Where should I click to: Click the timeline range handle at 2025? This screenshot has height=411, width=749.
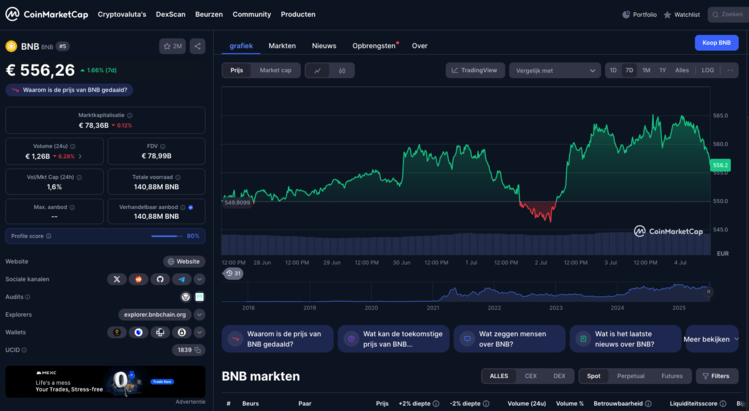(708, 292)
